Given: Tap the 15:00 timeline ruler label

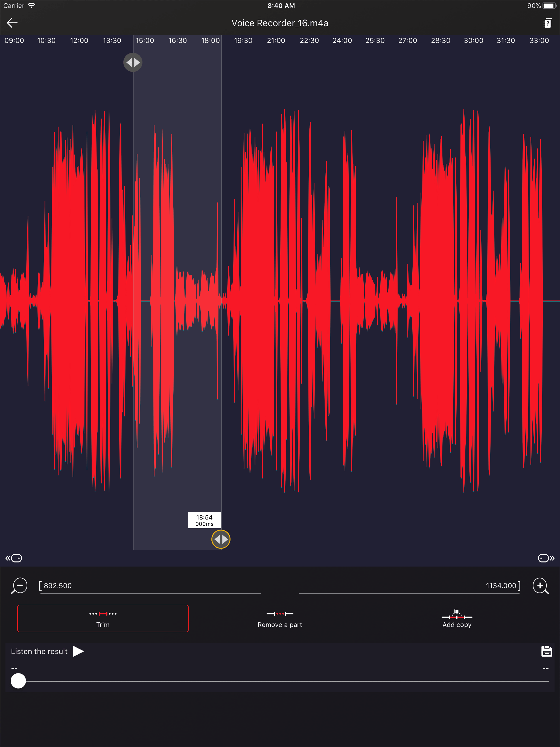Looking at the screenshot, I should (x=145, y=40).
